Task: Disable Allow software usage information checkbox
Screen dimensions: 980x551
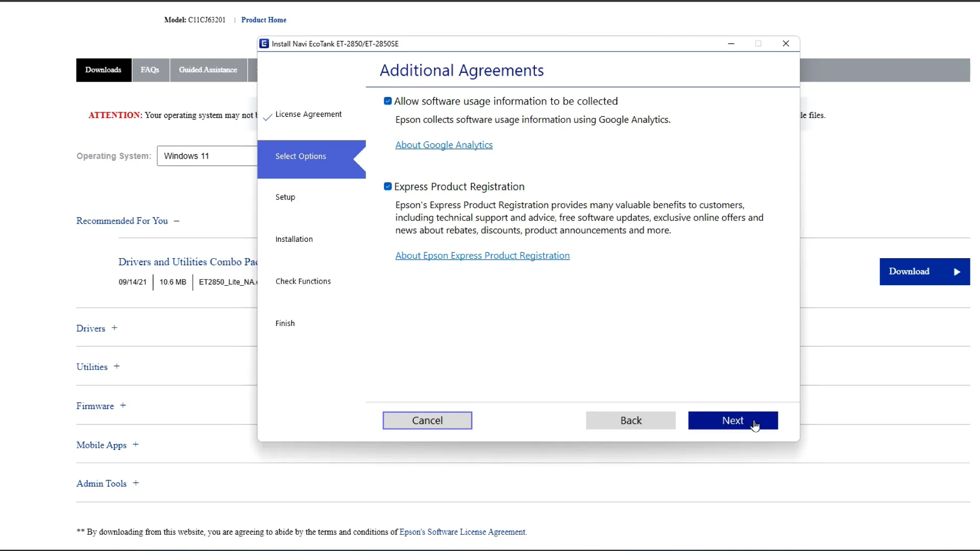Action: [388, 100]
